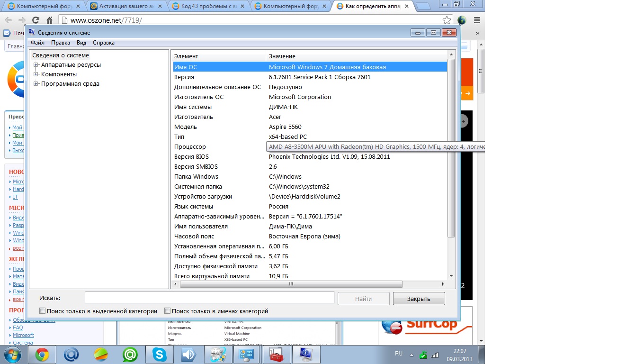Click the Chrome address bar
The height and width of the screenshot is (364, 644).
(x=256, y=20)
